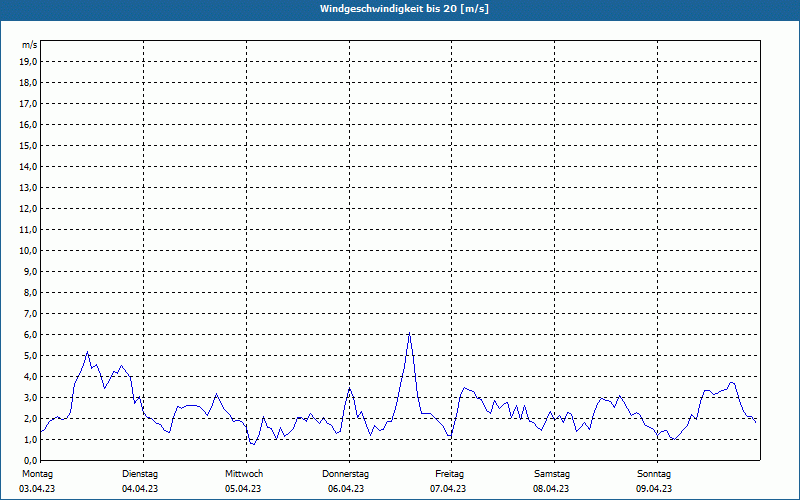Click the 11,0 y-axis label
This screenshot has width=800, height=500.
28,230
